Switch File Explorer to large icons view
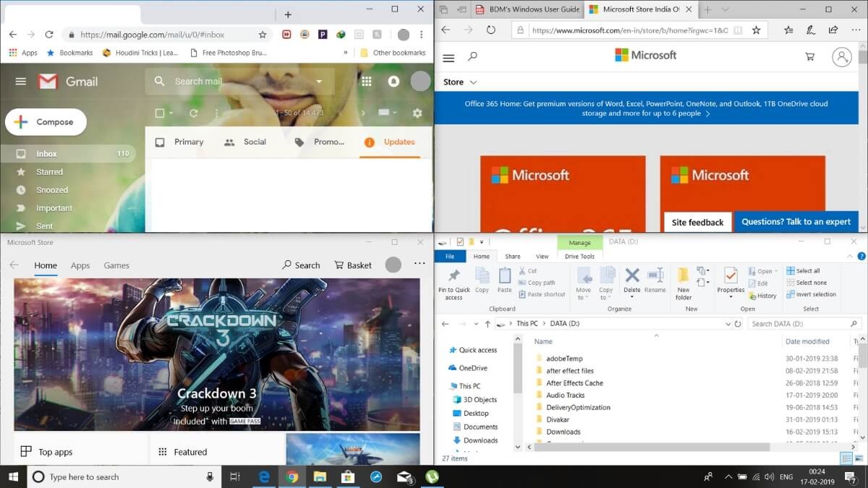868x488 pixels. point(859,458)
